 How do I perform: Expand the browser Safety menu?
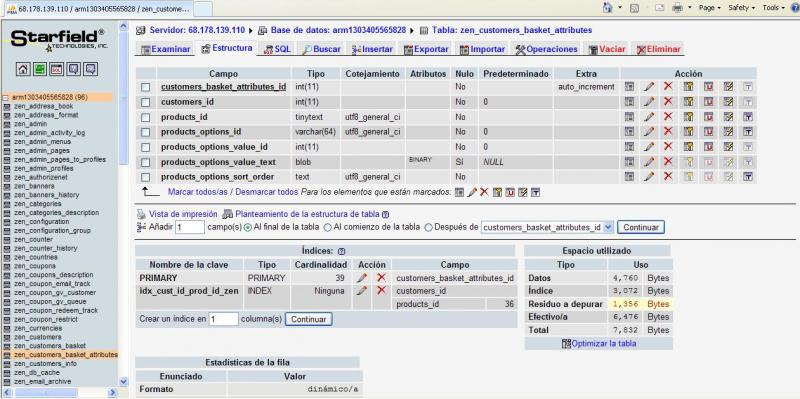pyautogui.click(x=741, y=8)
